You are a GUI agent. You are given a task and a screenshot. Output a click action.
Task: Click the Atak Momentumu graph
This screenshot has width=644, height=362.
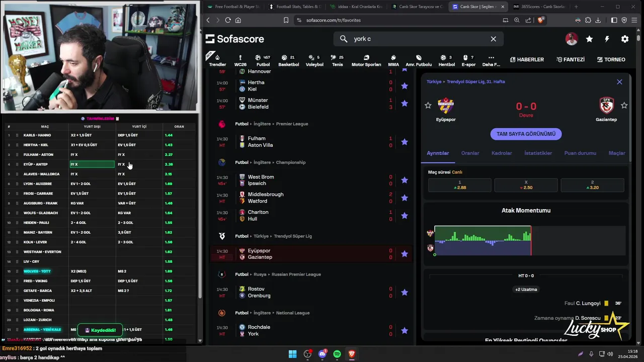[530, 241]
